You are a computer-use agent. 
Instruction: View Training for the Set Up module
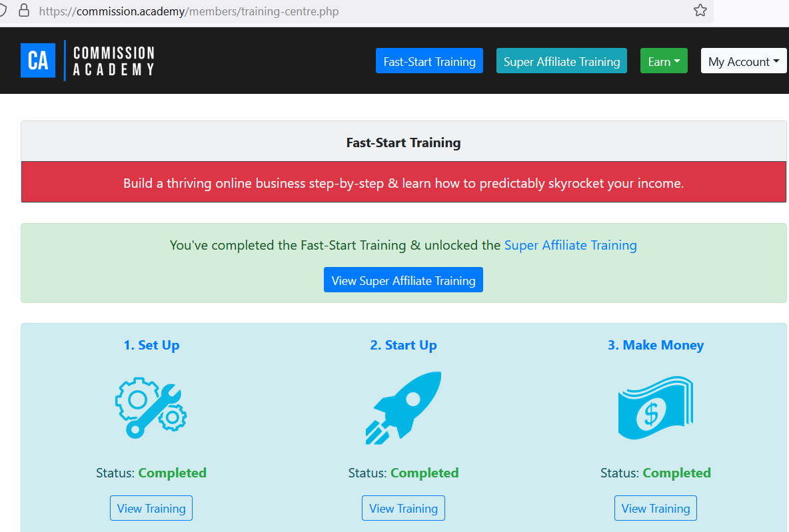151,509
